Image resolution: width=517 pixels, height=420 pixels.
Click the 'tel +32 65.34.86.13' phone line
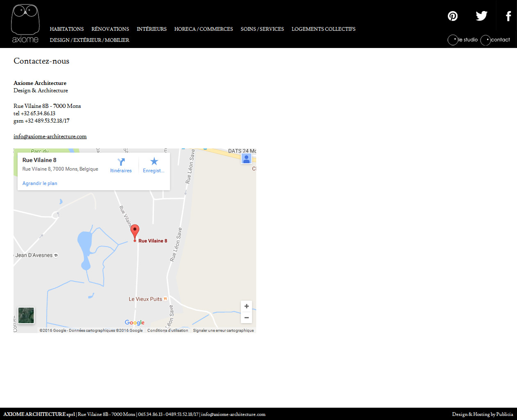tap(34, 114)
